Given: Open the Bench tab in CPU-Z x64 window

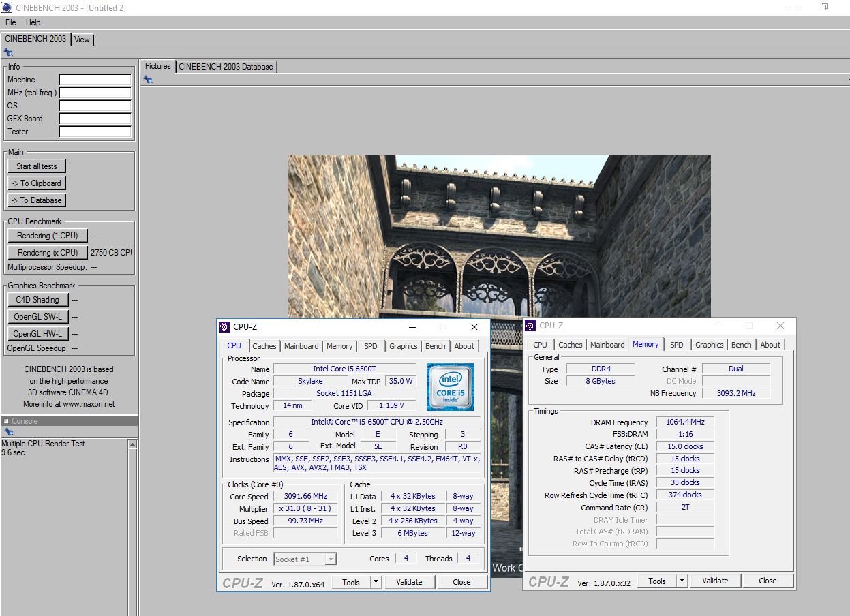Looking at the screenshot, I should (x=436, y=346).
